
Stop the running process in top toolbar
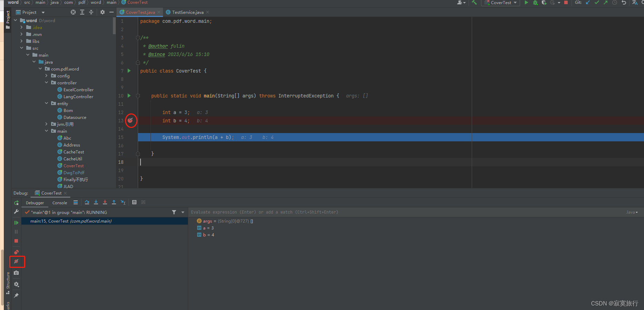click(566, 3)
